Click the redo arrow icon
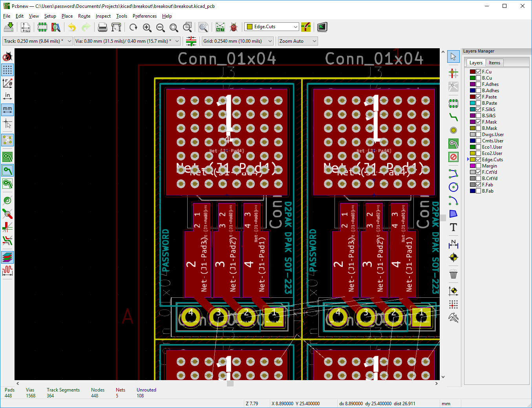Screen dimensions: 532x408 [86, 27]
